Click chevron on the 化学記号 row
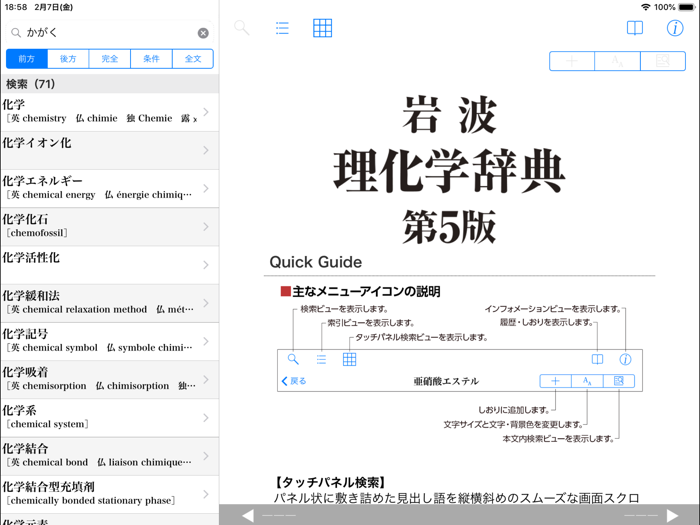 tap(206, 341)
